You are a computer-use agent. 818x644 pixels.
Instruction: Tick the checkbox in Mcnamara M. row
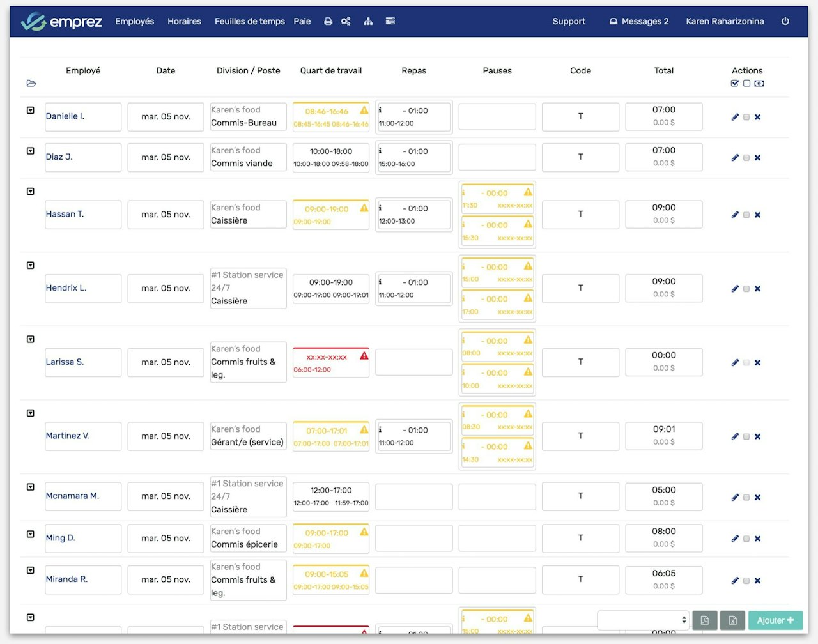[x=746, y=498]
